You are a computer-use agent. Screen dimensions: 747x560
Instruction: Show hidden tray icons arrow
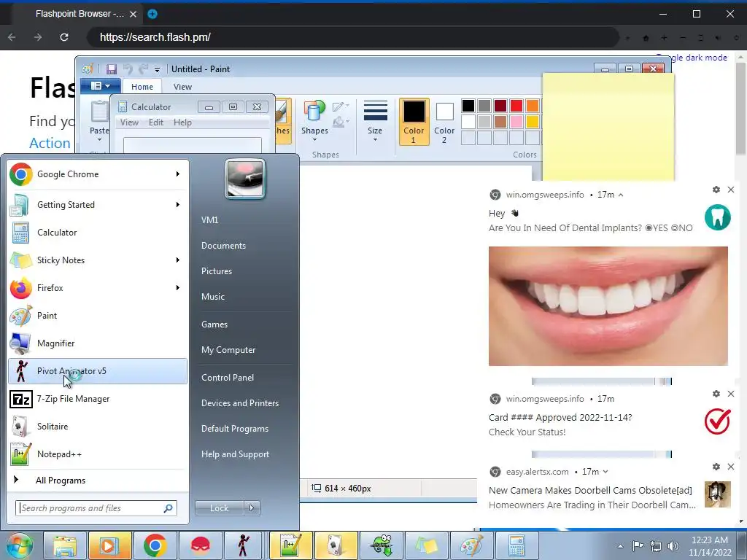point(620,546)
